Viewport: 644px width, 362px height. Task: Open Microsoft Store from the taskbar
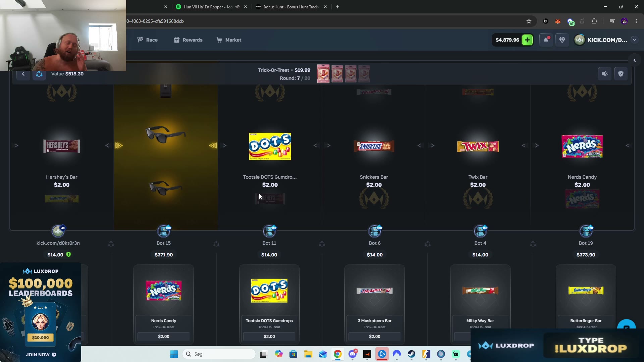click(x=293, y=354)
